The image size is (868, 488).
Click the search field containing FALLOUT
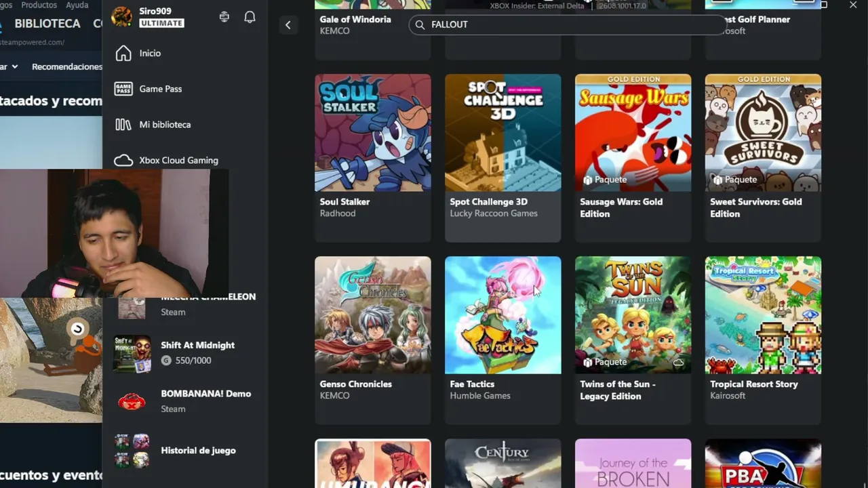pyautogui.click(x=568, y=24)
